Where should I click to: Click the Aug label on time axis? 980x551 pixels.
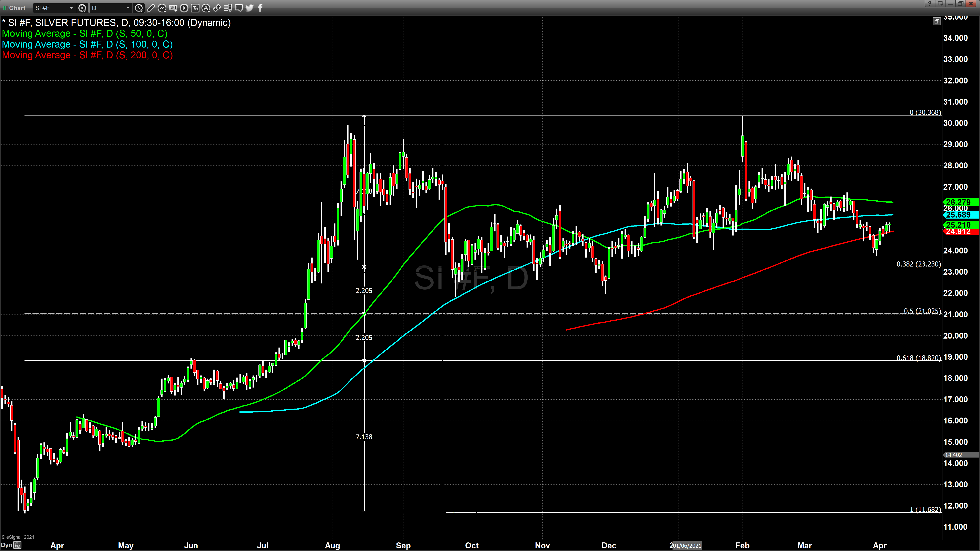click(333, 546)
